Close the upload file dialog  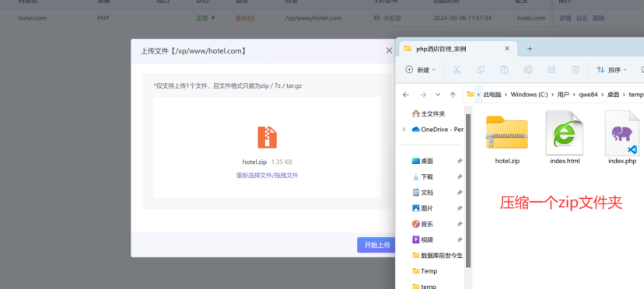(389, 50)
